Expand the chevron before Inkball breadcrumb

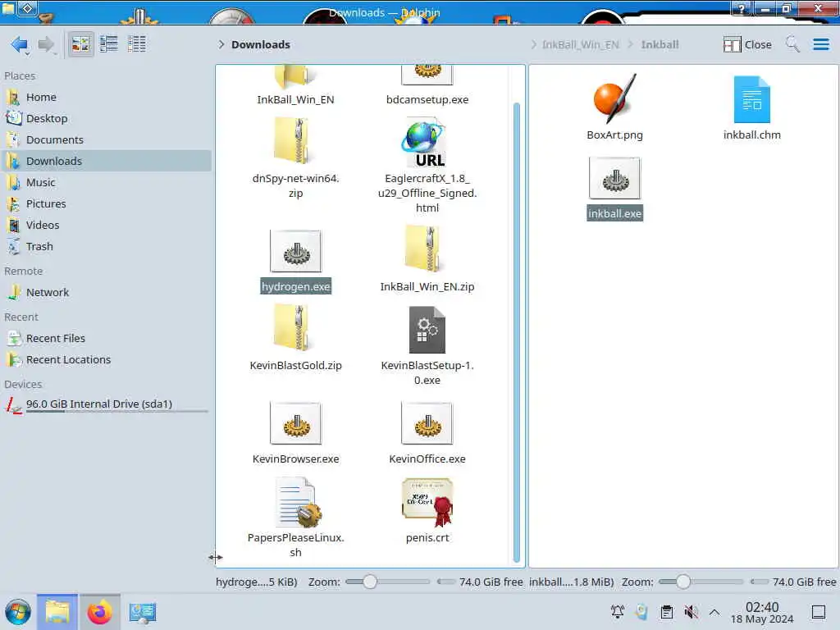631,44
